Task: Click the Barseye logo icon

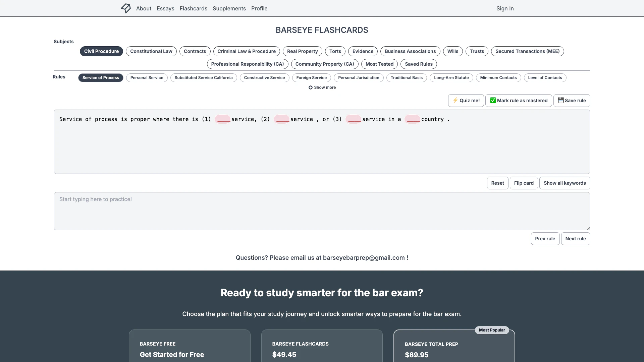Action: pos(126,8)
